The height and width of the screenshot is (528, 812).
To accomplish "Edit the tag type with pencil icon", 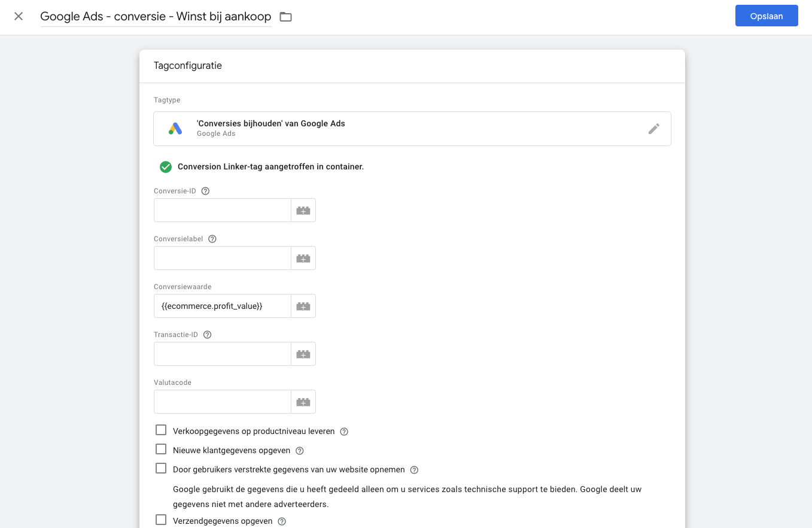I will tap(654, 129).
